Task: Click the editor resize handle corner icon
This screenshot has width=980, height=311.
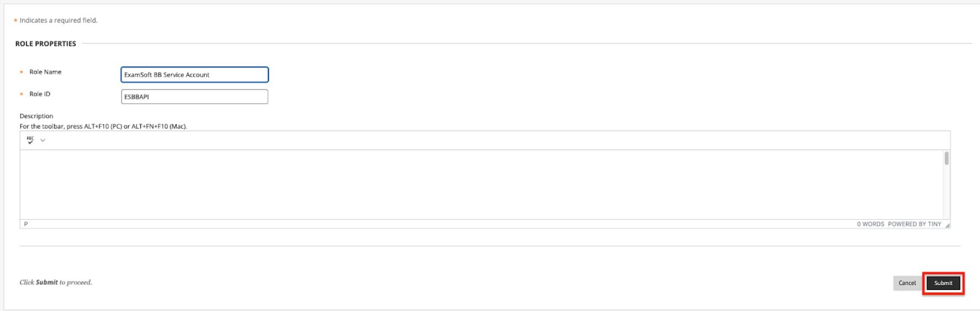Action: click(947, 225)
